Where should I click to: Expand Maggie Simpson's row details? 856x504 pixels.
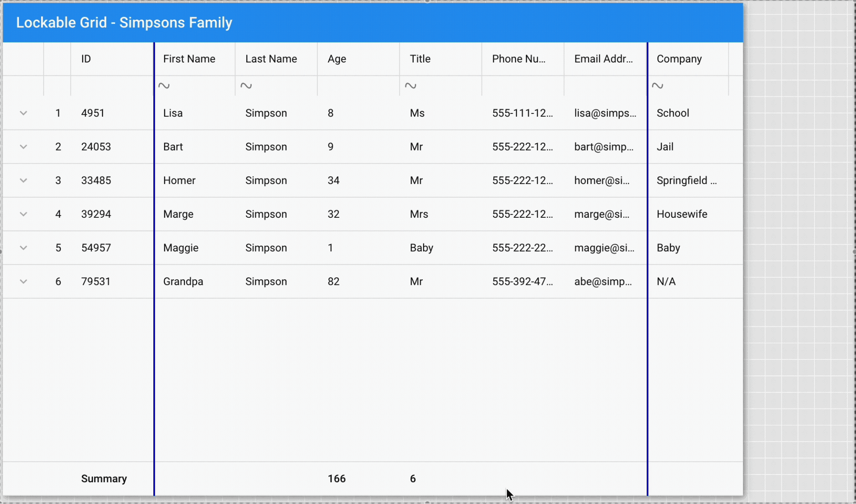click(24, 248)
